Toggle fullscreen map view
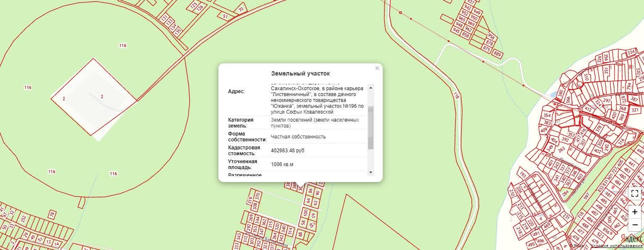 [x=635, y=193]
